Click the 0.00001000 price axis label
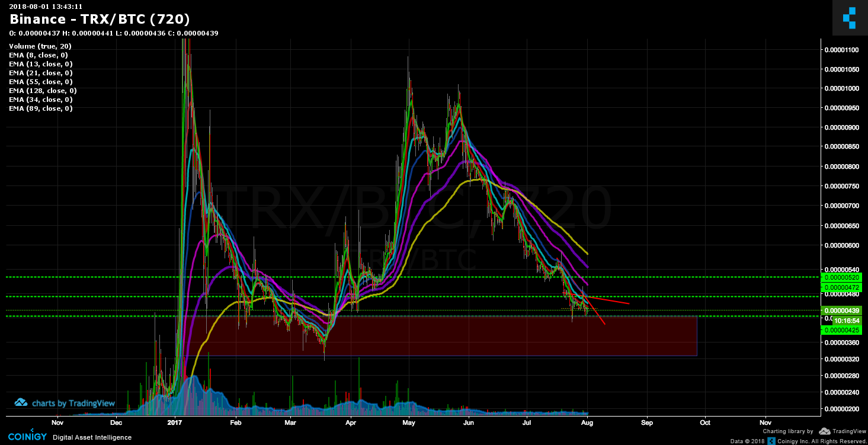The height and width of the screenshot is (445, 868). (841, 89)
